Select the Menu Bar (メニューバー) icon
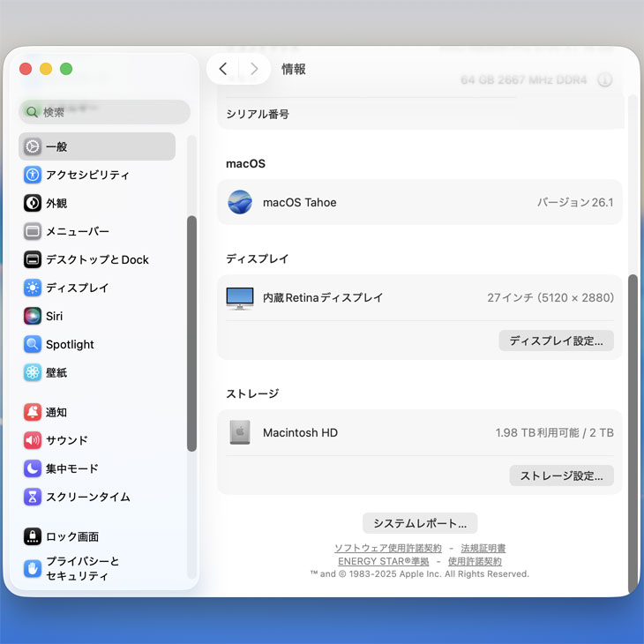The width and height of the screenshot is (644, 644). (33, 231)
